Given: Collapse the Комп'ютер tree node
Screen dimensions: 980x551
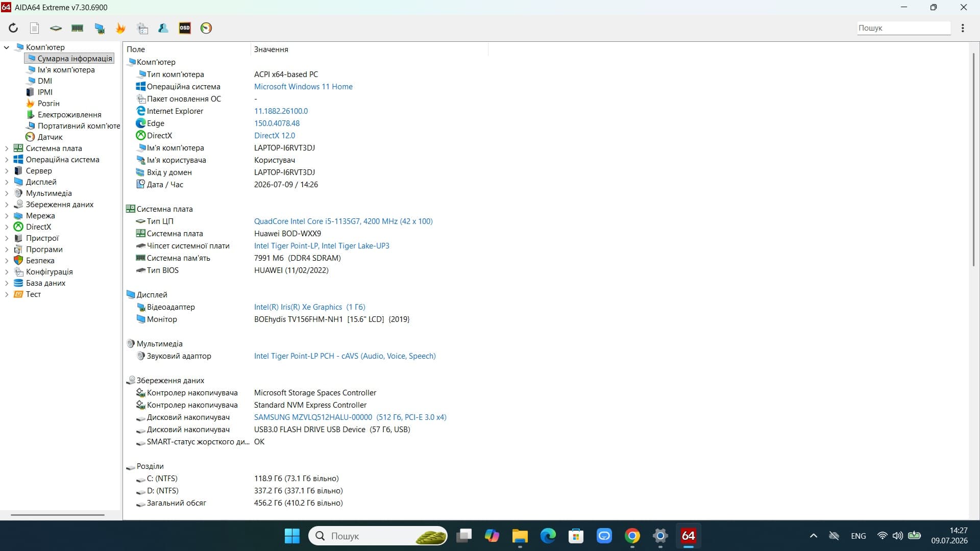Looking at the screenshot, I should (7, 47).
